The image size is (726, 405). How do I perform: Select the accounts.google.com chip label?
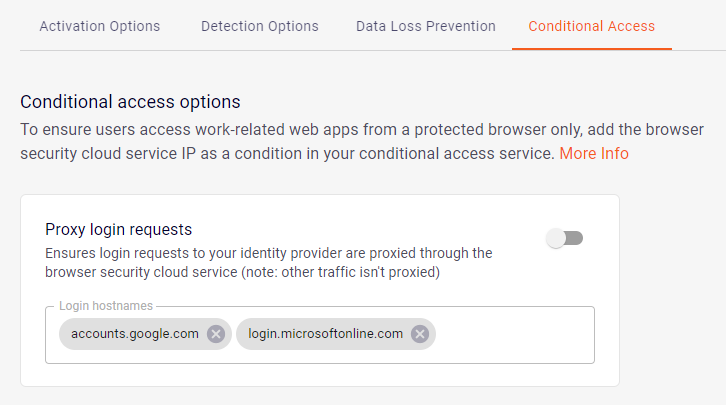pyautogui.click(x=134, y=334)
